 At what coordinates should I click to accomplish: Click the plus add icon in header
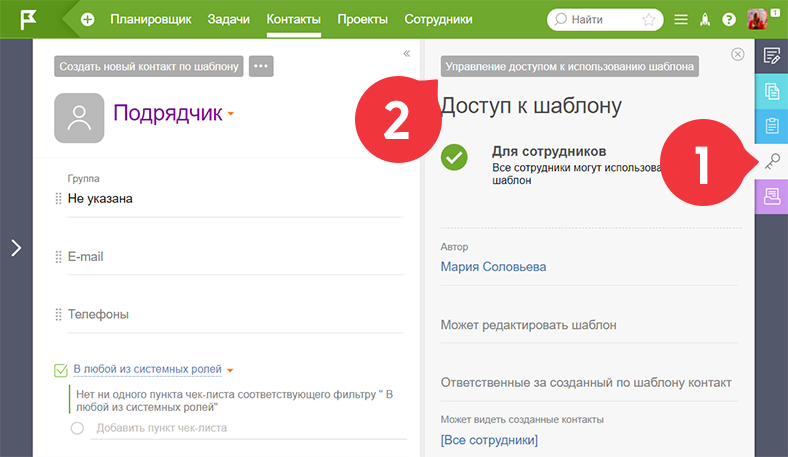(x=87, y=20)
